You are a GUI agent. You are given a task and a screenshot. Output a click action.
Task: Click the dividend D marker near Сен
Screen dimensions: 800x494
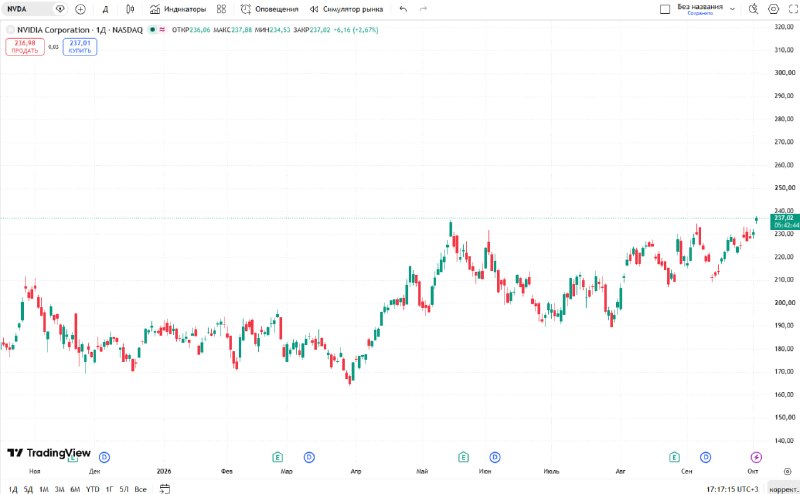[x=706, y=457]
